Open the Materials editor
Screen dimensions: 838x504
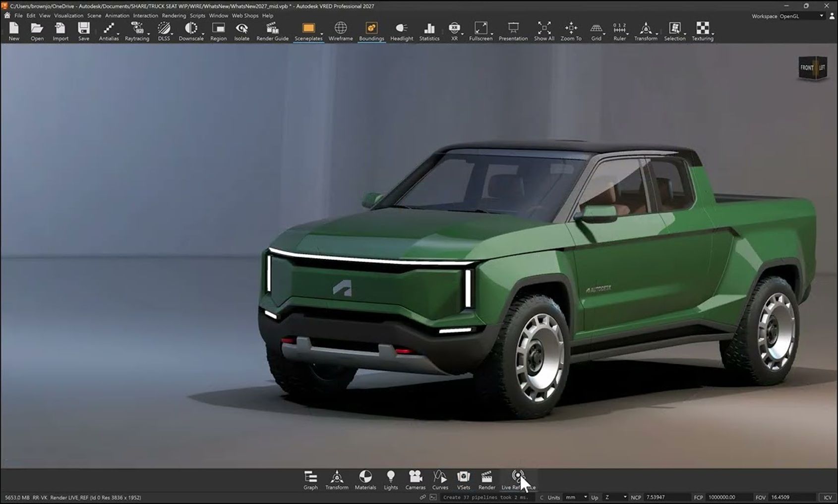(365, 480)
